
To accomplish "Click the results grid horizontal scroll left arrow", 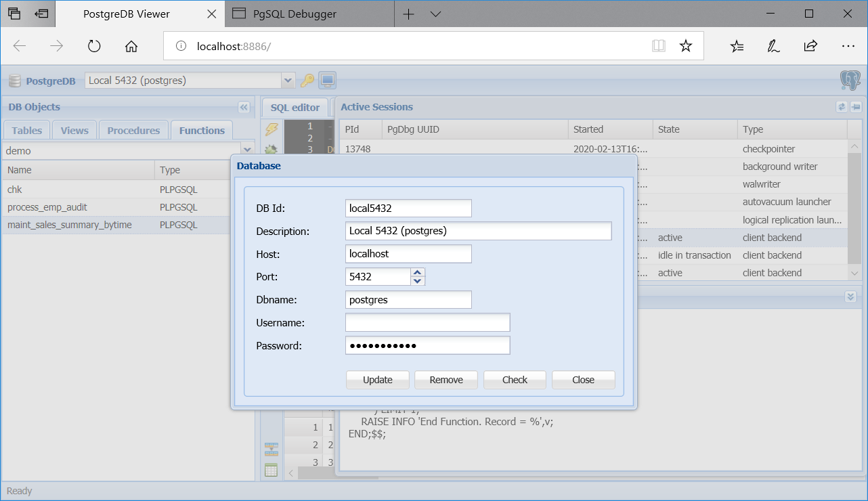I will coord(291,473).
